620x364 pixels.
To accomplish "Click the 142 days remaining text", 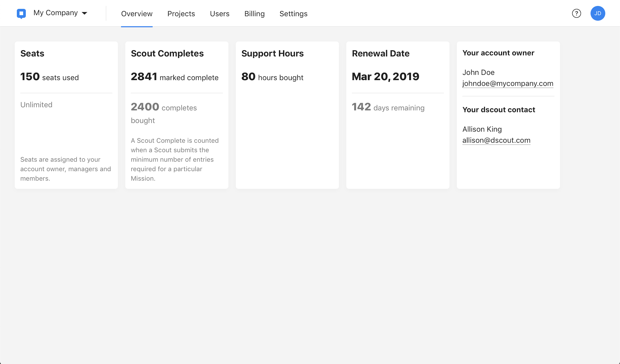I will click(388, 107).
